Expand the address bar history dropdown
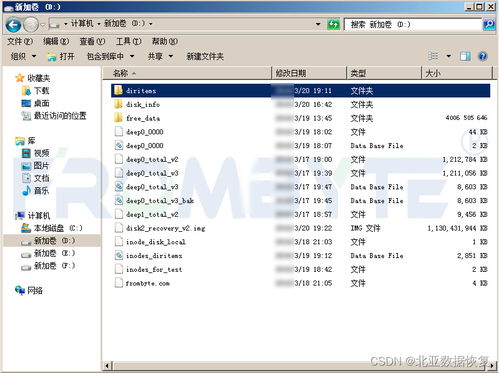Image resolution: width=499 pixels, height=373 pixels. point(318,24)
